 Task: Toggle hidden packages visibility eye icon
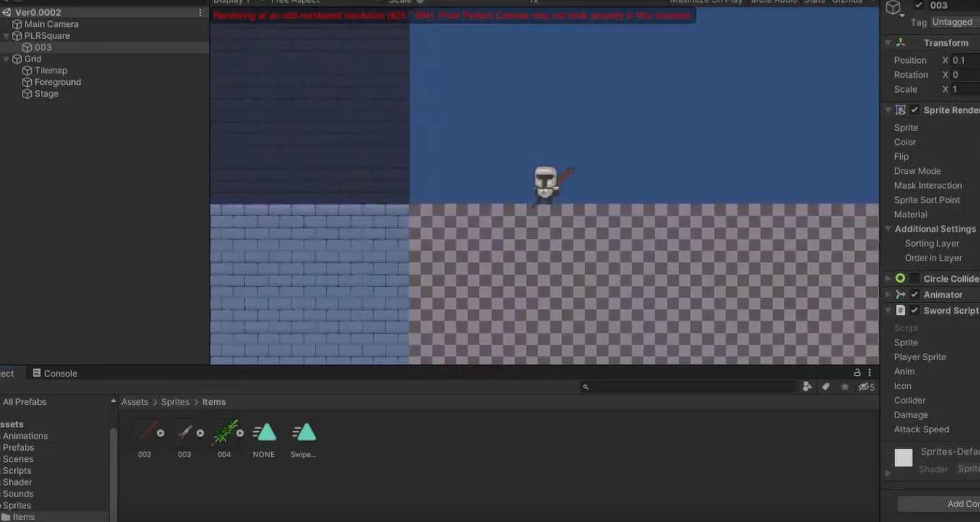865,387
